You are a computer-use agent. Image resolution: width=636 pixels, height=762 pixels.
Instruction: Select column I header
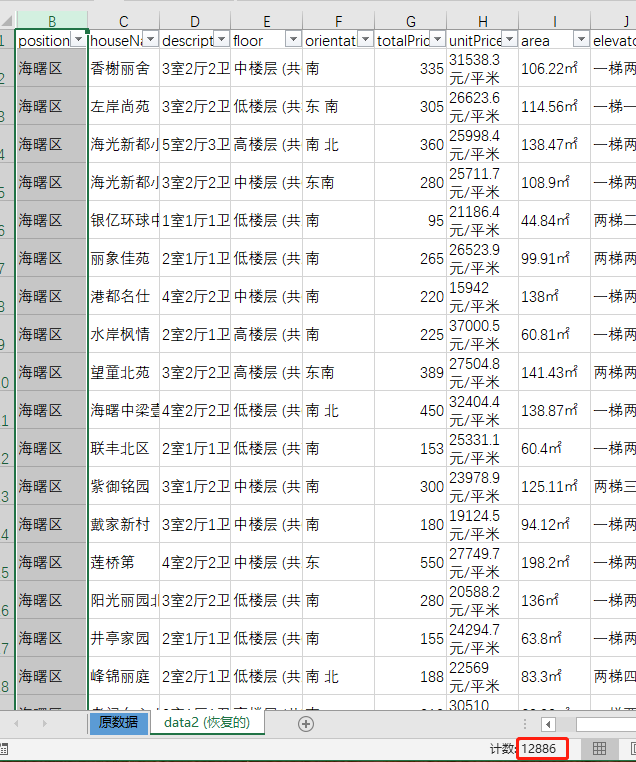point(554,21)
